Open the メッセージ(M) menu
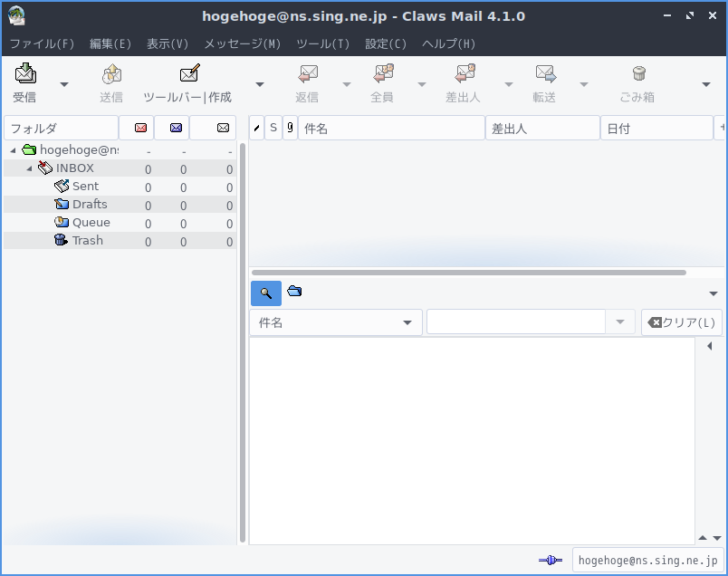 point(243,43)
